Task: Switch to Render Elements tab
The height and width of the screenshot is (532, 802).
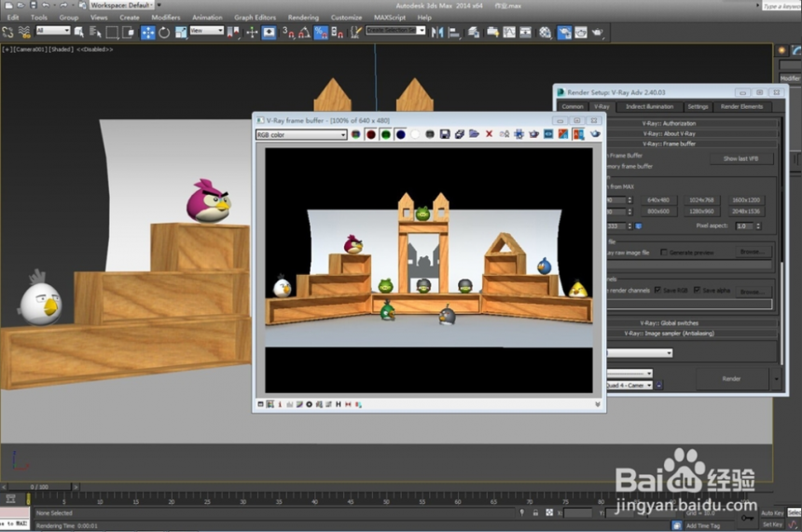Action: (x=741, y=106)
